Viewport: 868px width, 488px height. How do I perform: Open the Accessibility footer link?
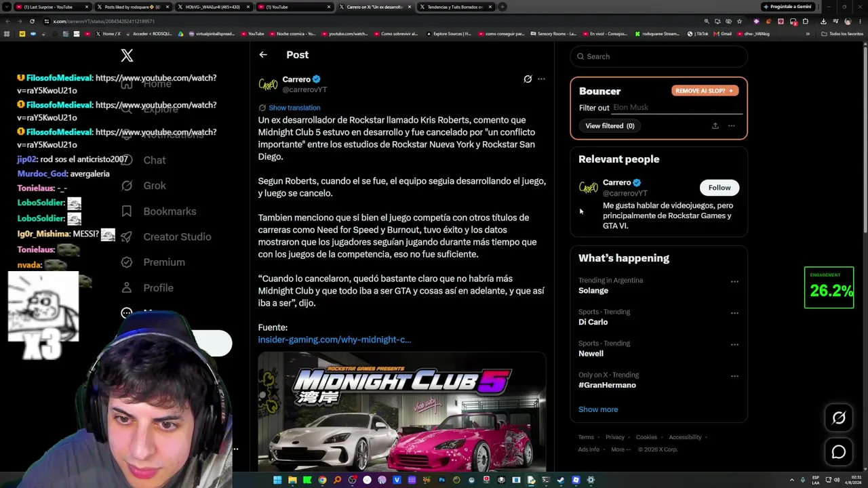[685, 438]
